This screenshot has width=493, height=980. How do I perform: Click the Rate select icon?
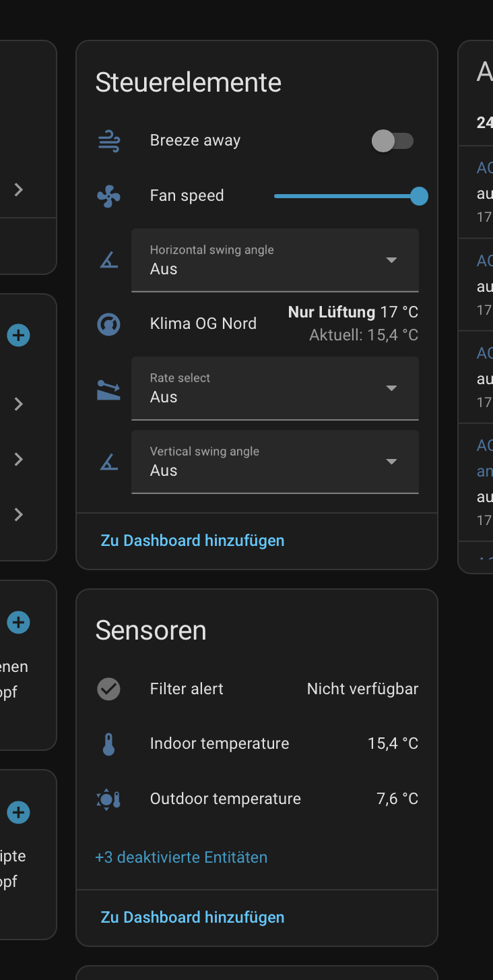coord(108,390)
